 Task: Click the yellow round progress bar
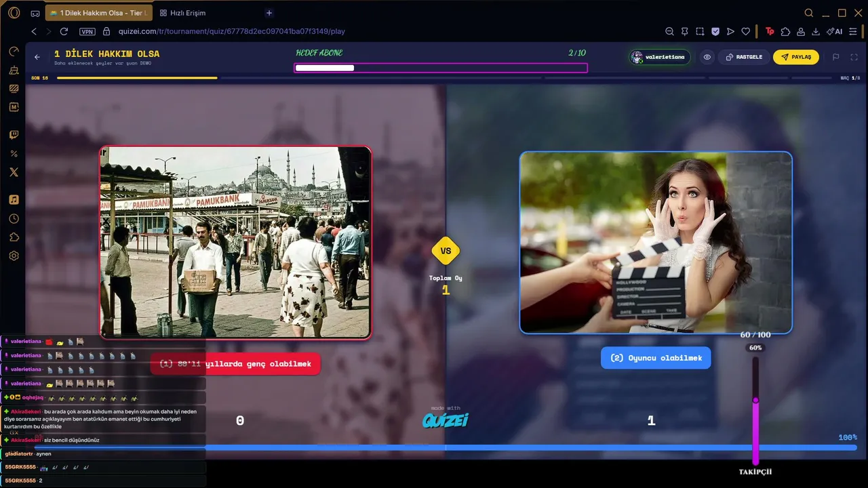point(137,78)
